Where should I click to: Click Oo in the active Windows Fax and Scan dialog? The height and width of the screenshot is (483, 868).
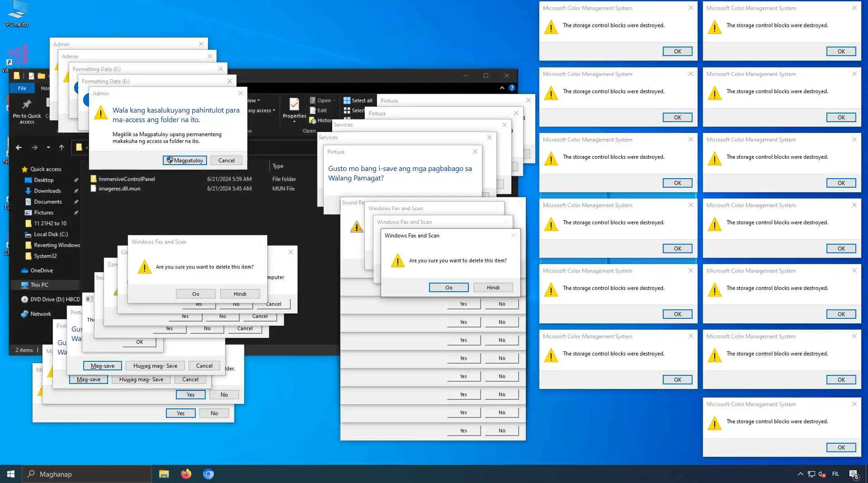(448, 288)
